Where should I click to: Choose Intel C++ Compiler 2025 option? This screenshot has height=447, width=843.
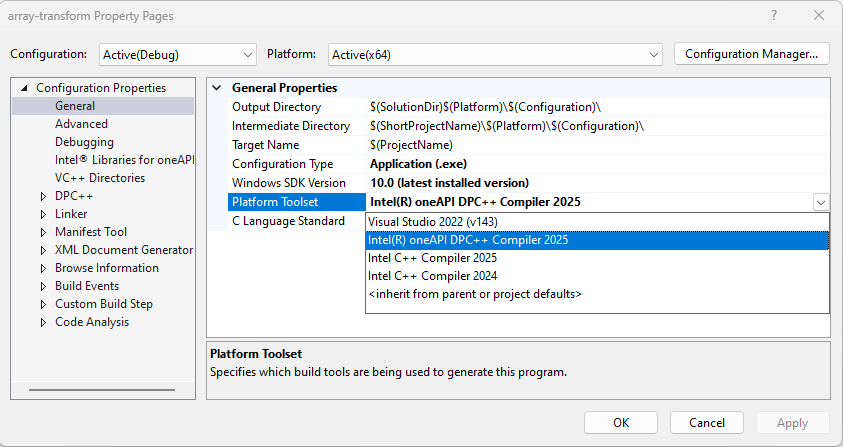[x=432, y=258]
